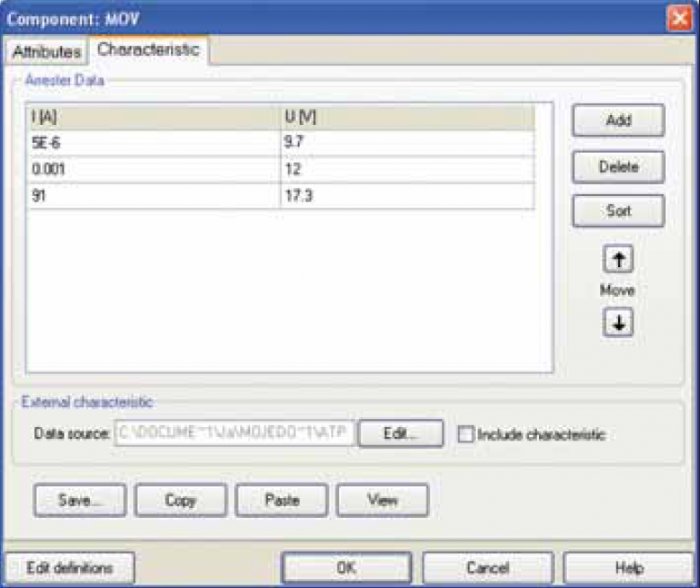Select the U [V] column header

click(x=408, y=117)
